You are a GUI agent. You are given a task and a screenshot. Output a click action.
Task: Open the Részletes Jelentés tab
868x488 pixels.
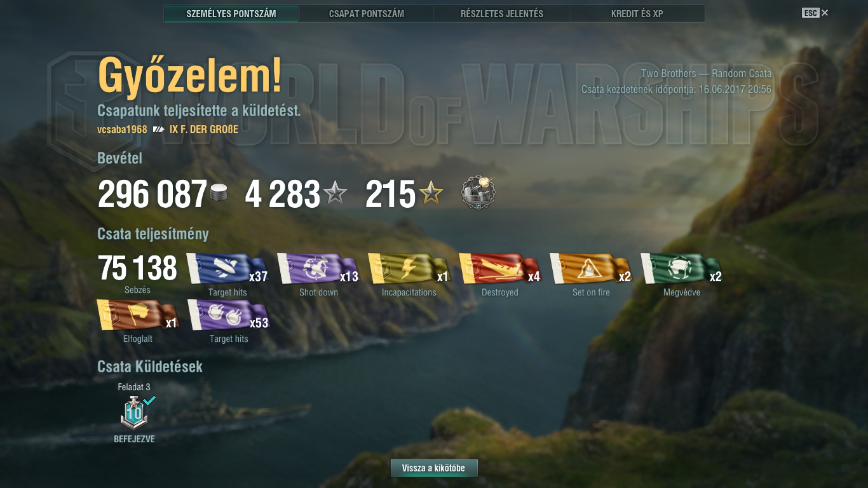[x=502, y=13]
